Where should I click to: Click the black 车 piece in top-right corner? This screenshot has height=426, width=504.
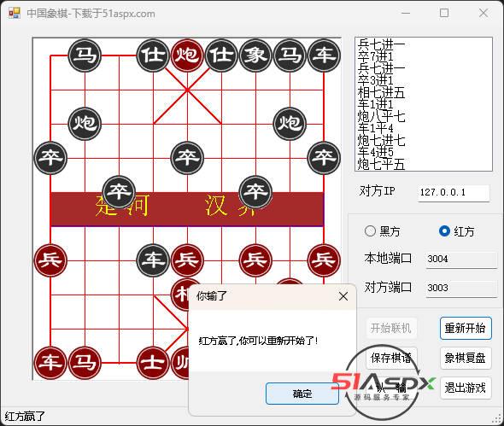(324, 55)
